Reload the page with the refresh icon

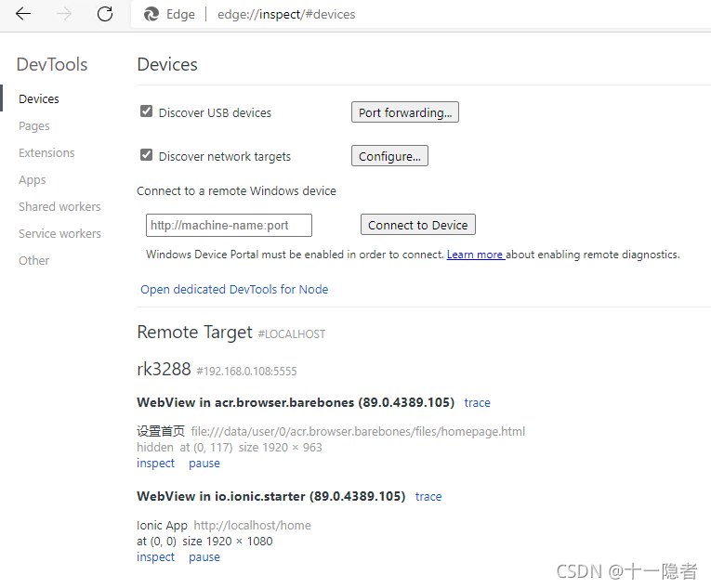(105, 14)
